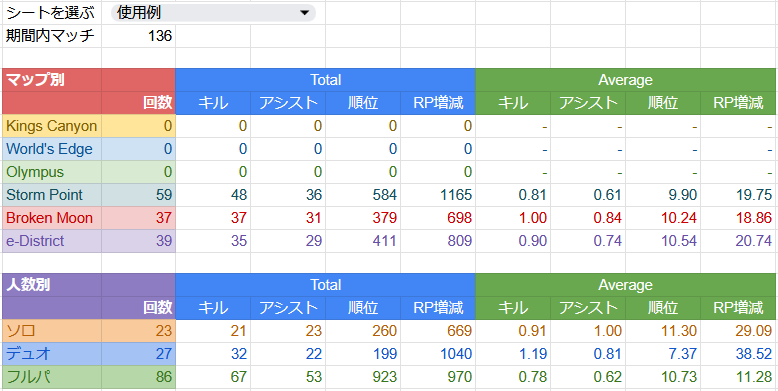Select Broken Moon average assists 0.84

click(x=587, y=218)
